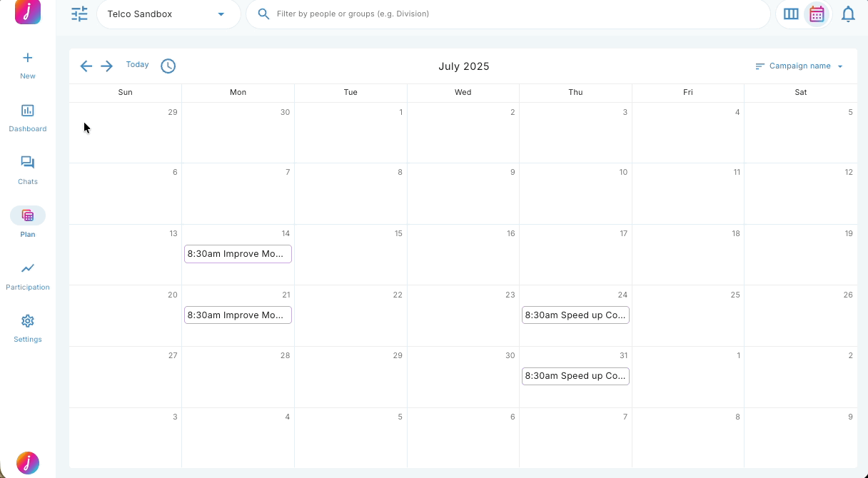The width and height of the screenshot is (868, 478).
Task: Go to next month with forward arrow
Action: tap(106, 66)
